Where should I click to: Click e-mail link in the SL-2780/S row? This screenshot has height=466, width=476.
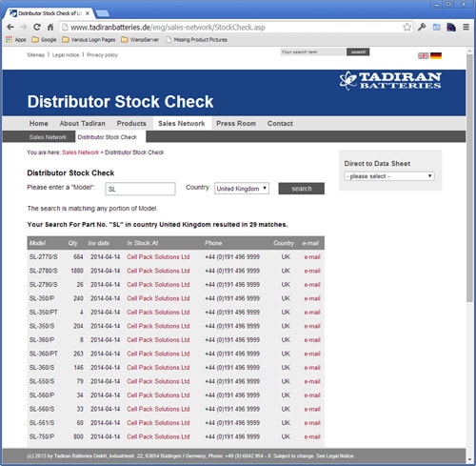click(312, 271)
